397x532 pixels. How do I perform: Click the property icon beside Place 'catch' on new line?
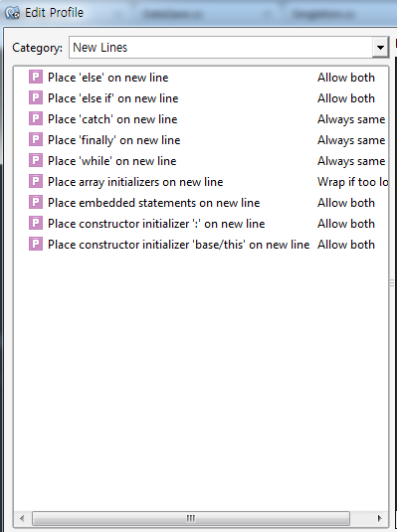click(x=36, y=118)
